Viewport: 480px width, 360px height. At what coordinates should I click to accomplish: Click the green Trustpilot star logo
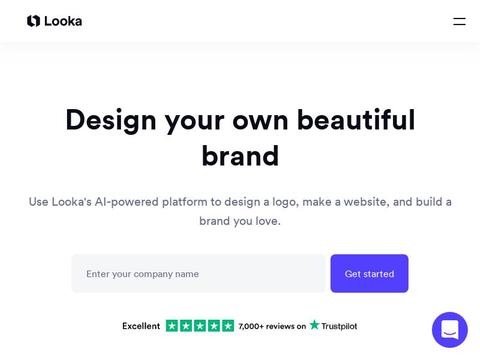coord(314,325)
